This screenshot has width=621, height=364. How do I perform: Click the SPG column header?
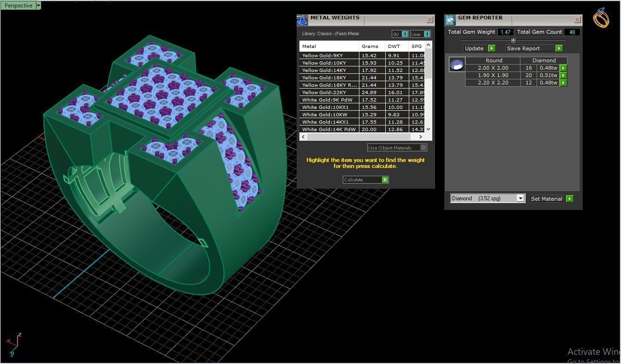417,46
